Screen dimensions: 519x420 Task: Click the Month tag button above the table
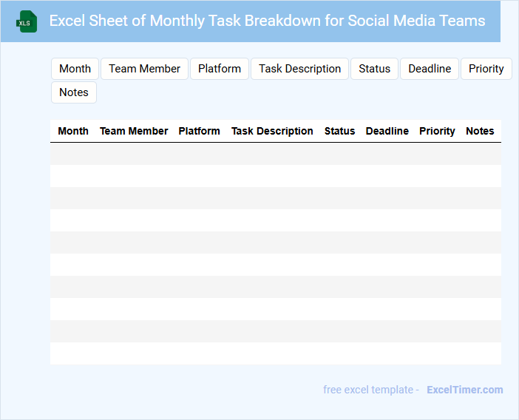click(75, 69)
